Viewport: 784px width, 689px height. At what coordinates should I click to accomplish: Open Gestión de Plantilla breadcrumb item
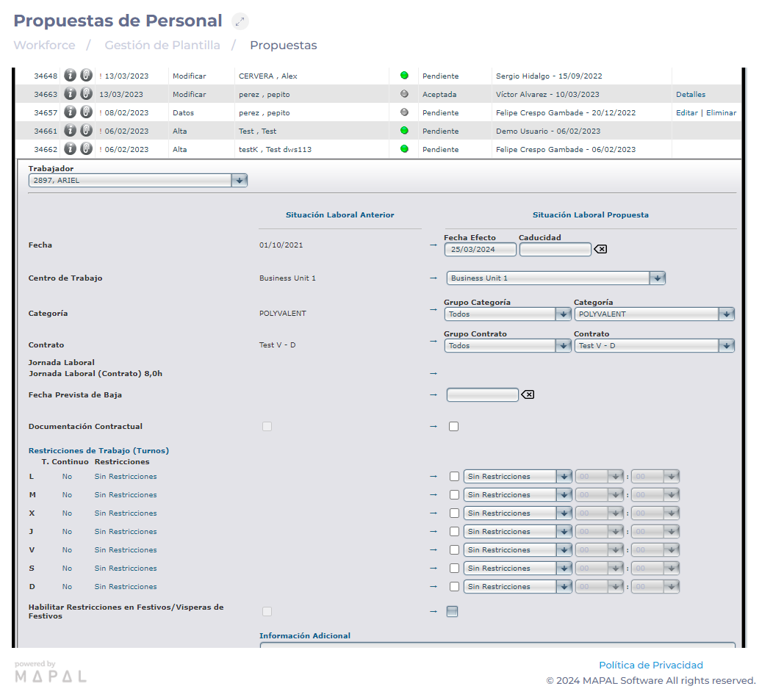click(162, 46)
